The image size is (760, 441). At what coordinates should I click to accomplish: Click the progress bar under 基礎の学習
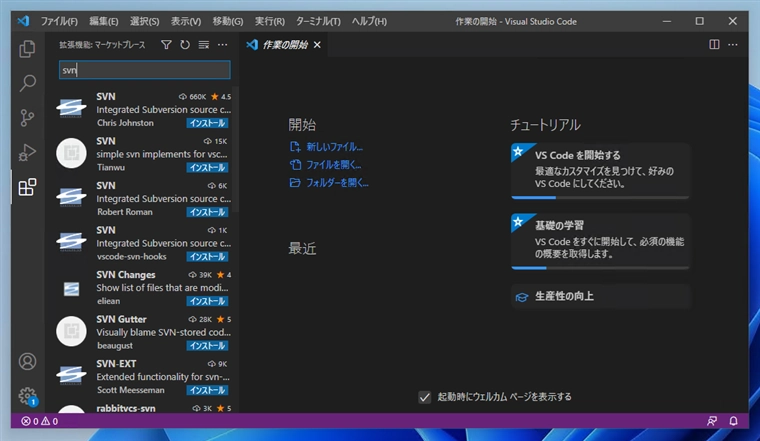tap(600, 268)
